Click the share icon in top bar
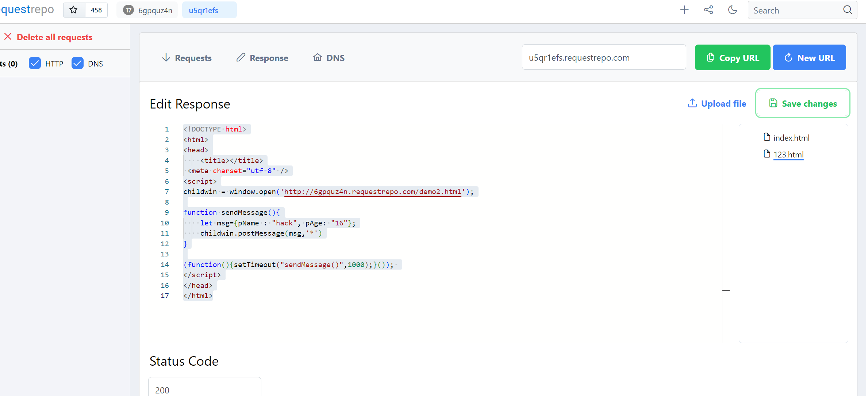868x396 pixels. click(708, 10)
